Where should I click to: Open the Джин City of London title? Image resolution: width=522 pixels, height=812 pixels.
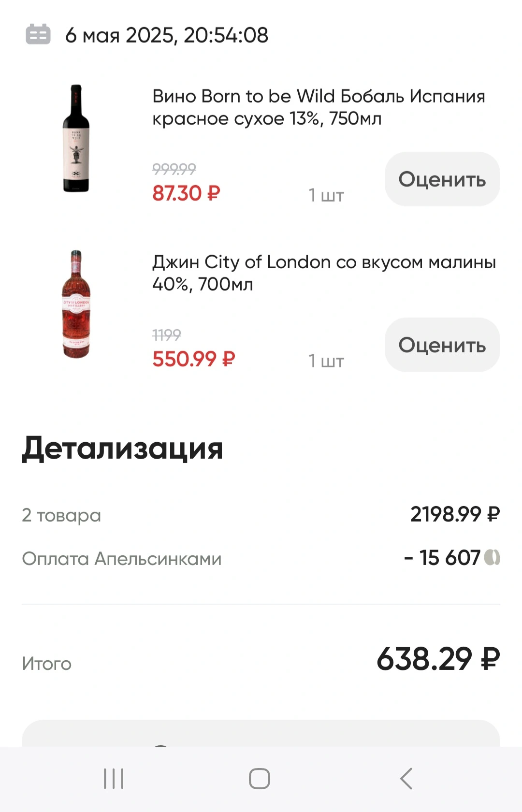pos(324,273)
